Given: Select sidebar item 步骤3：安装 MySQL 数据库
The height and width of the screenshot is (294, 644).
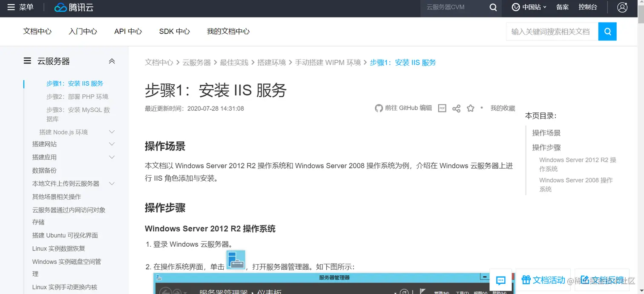Looking at the screenshot, I should 78,115.
